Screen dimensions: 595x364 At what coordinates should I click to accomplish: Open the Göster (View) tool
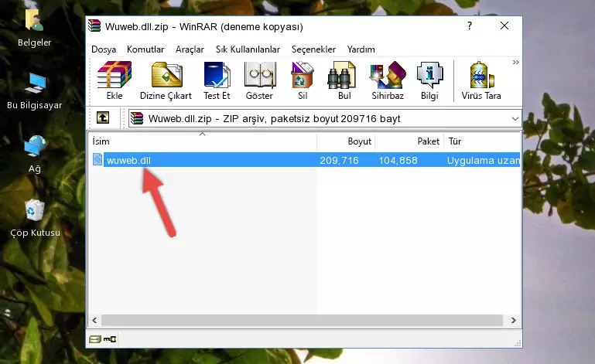(x=259, y=81)
